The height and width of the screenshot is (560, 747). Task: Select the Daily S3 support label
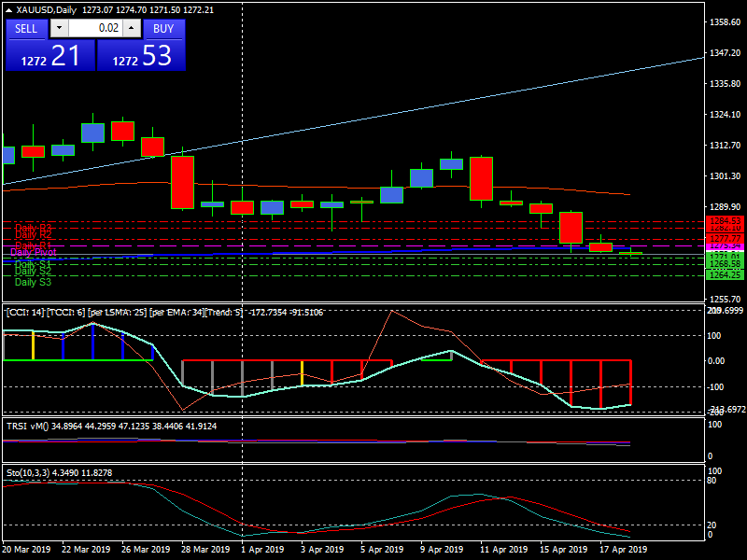click(33, 282)
